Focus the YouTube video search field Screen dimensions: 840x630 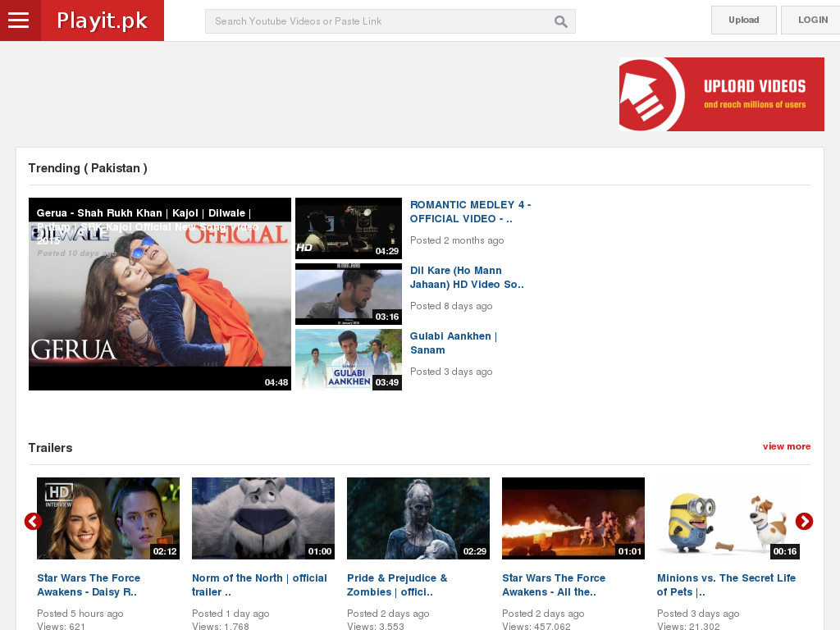click(377, 21)
